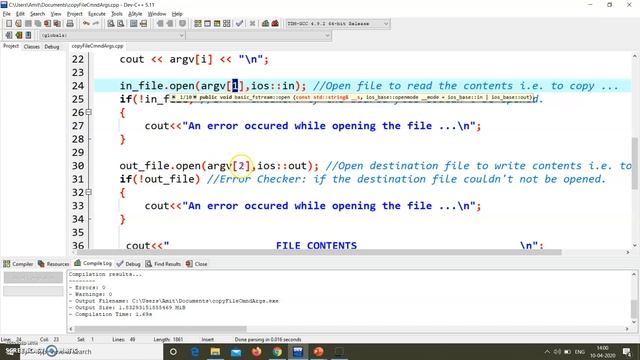Switch to the Classes side tab

[x=31, y=47]
